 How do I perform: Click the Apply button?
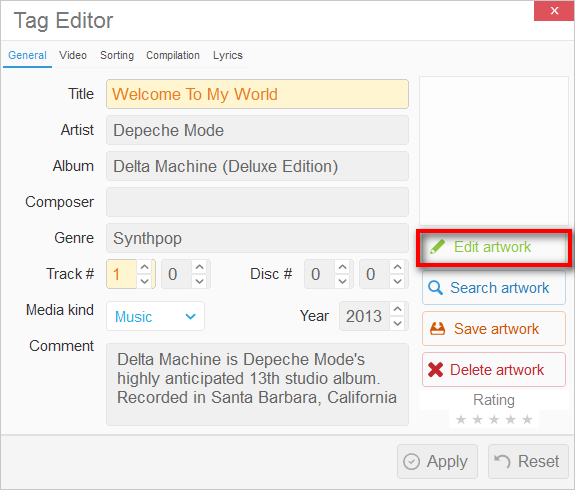tap(437, 461)
